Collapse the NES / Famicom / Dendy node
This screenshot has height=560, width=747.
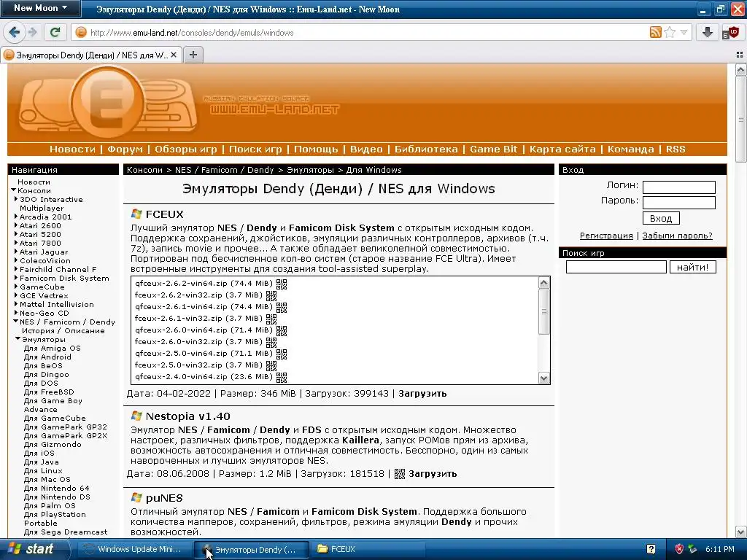coord(16,322)
